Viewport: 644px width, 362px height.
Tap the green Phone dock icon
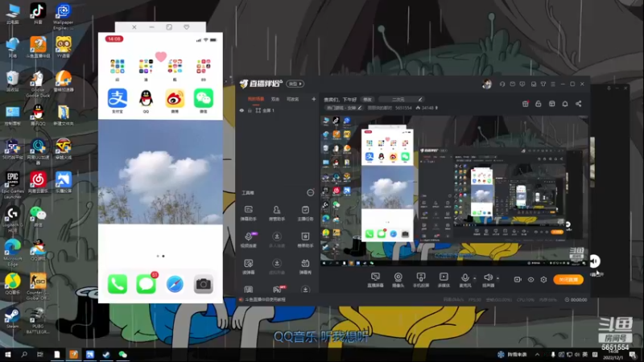click(118, 284)
